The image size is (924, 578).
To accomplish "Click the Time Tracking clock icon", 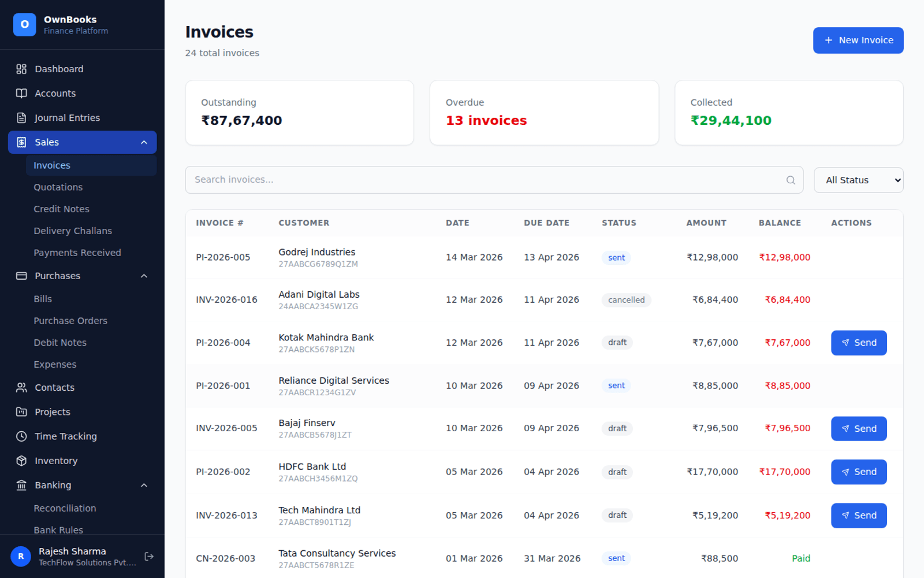I will click(x=21, y=436).
